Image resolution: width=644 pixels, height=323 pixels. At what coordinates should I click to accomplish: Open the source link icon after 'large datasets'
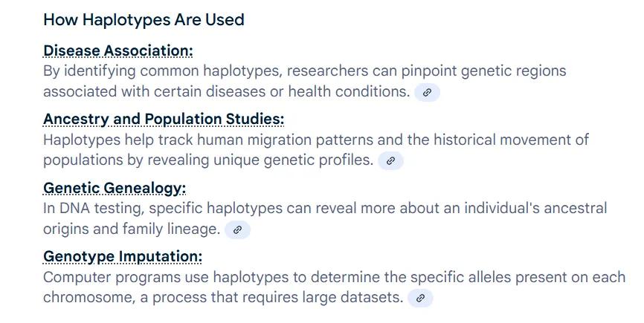pyautogui.click(x=420, y=298)
